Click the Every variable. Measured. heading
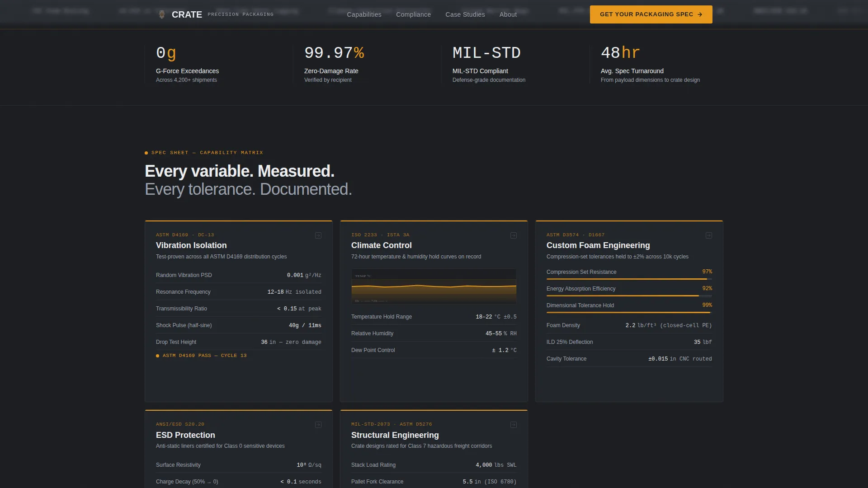Viewport: 868px width, 488px height. pyautogui.click(x=240, y=171)
